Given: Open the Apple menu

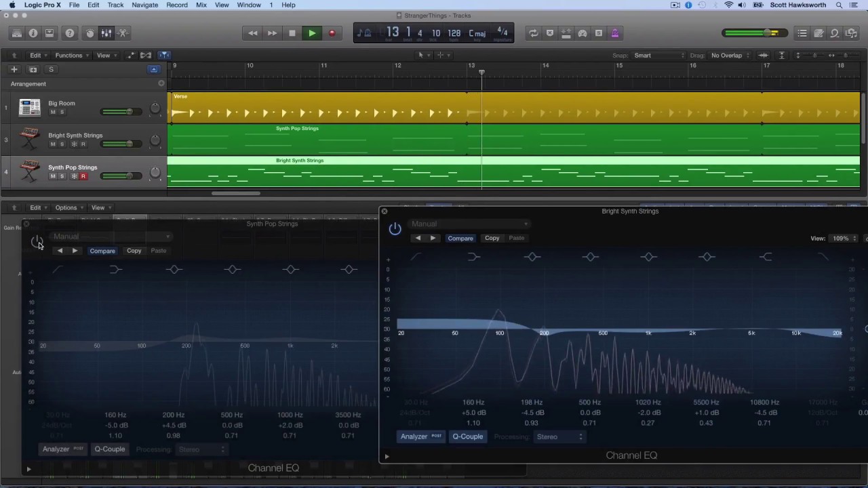Looking at the screenshot, I should tap(12, 5).
